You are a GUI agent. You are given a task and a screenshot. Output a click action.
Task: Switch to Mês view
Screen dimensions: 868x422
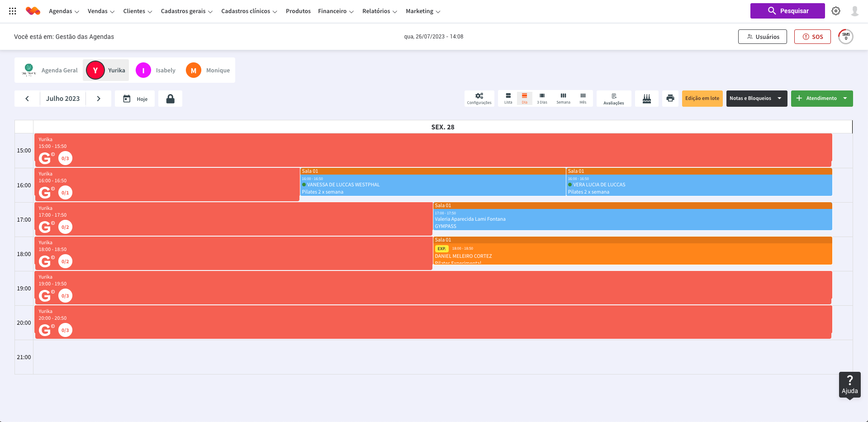[x=583, y=99]
